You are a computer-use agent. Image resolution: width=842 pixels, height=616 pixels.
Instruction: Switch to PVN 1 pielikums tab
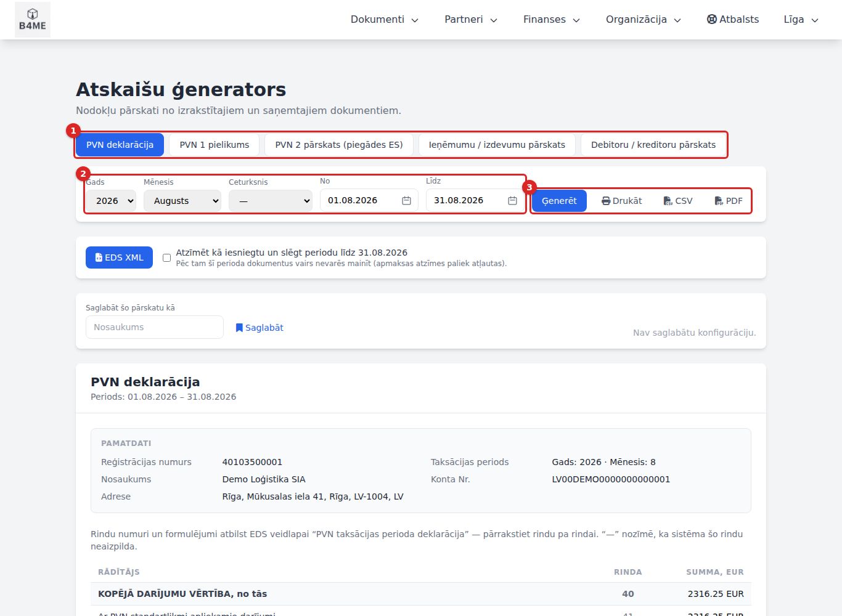click(215, 145)
